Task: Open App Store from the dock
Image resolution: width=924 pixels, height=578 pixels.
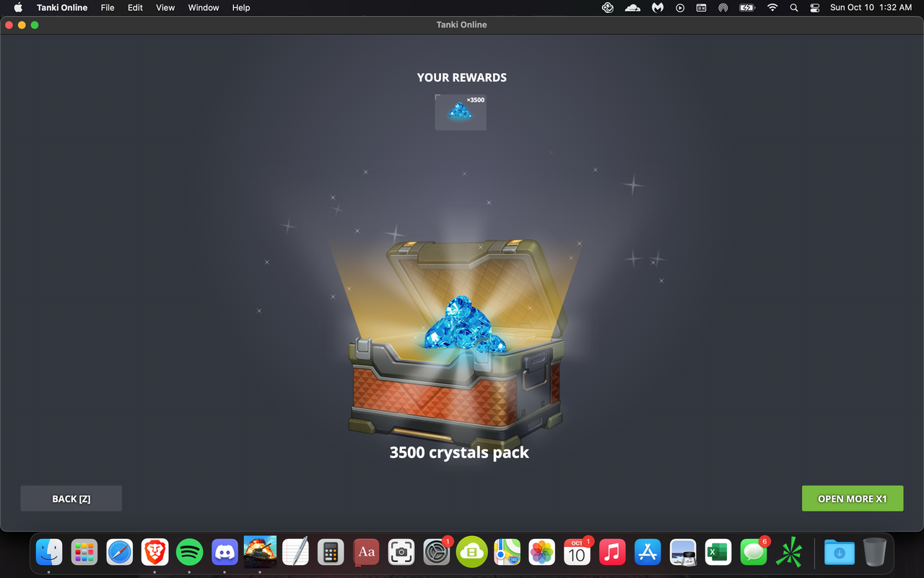Action: (648, 552)
